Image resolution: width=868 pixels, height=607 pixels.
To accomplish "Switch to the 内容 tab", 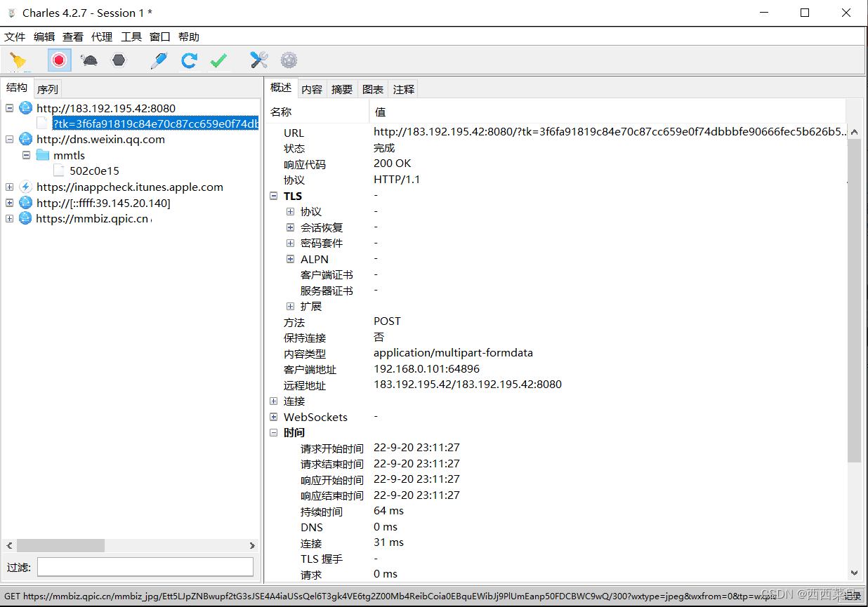I will coord(311,88).
